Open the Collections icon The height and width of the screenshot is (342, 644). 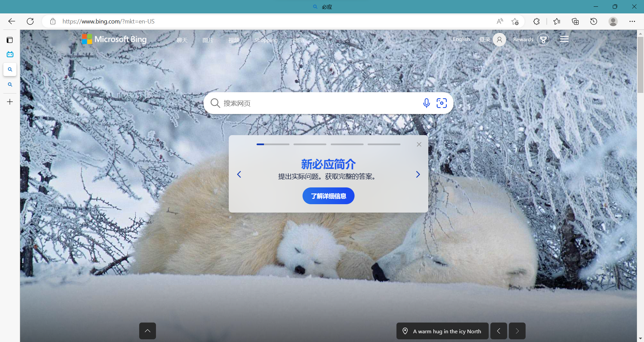click(x=575, y=21)
